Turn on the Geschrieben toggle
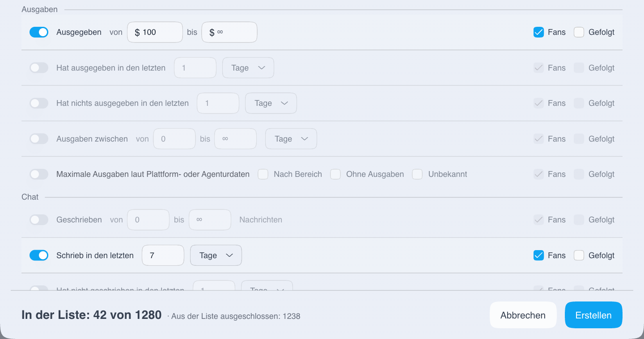The width and height of the screenshot is (644, 339). point(39,220)
